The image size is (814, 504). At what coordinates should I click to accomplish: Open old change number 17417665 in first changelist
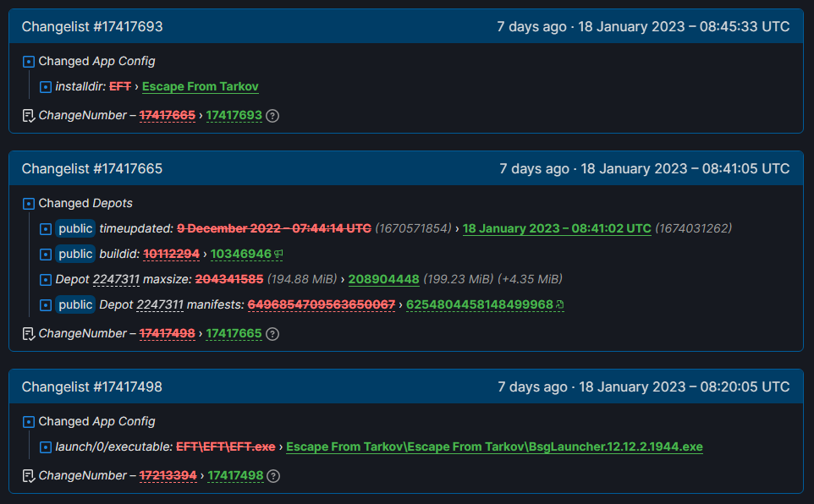168,115
